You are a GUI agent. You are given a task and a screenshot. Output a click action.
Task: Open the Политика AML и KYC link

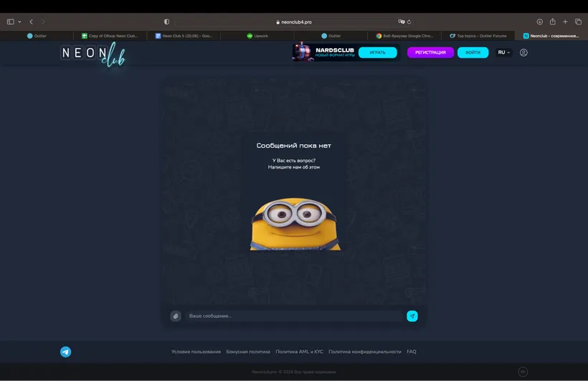pyautogui.click(x=299, y=352)
